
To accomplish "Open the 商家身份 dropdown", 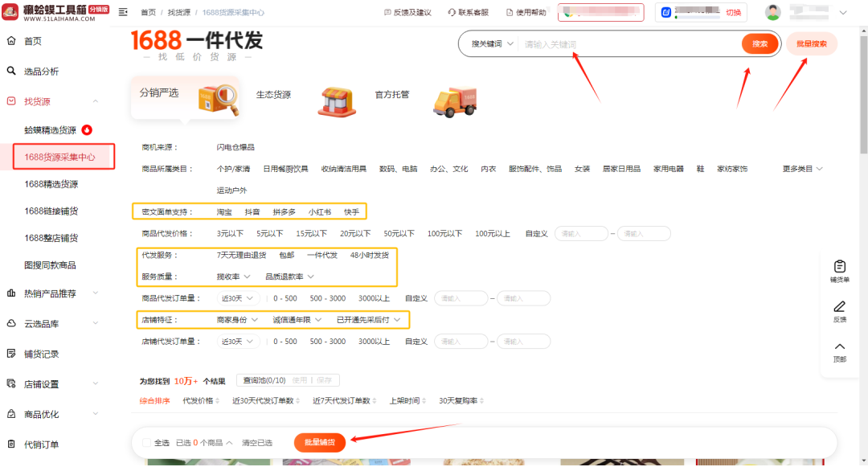I will (237, 320).
